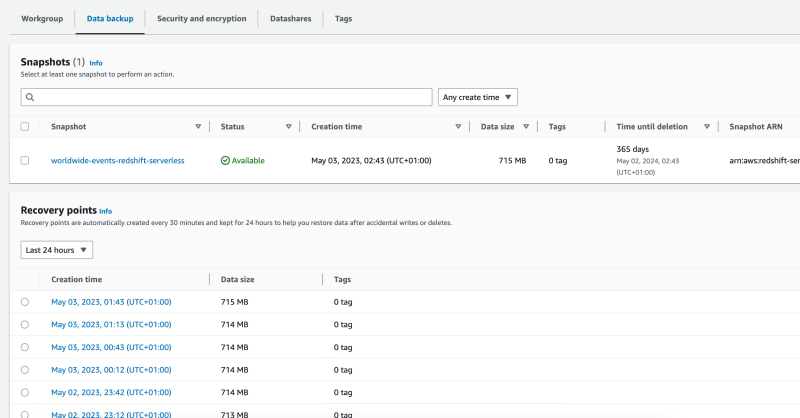This screenshot has height=418, width=800.
Task: Open the Recovery points Info link
Action: (106, 211)
